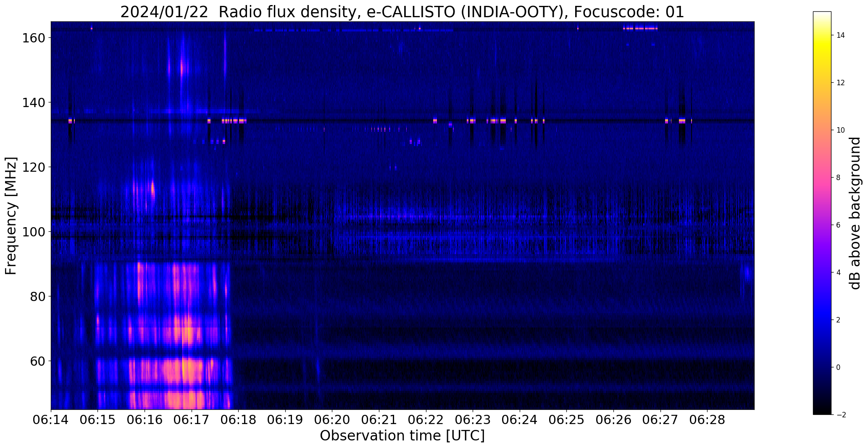Click the colorbar tick value 6
The image size is (868, 448).
pyautogui.click(x=838, y=225)
